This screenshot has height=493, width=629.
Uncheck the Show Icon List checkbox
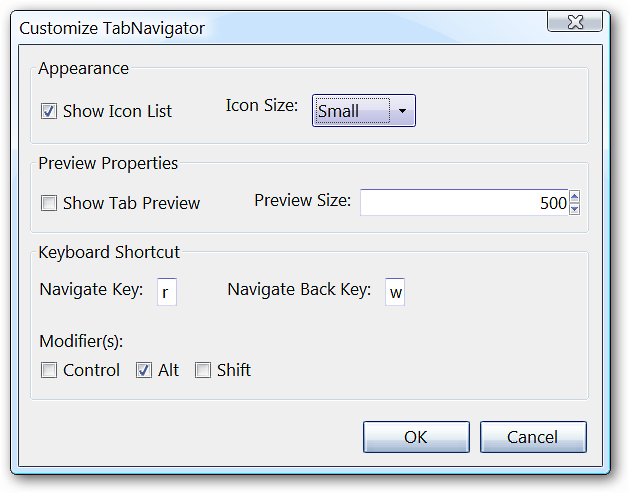coord(49,111)
